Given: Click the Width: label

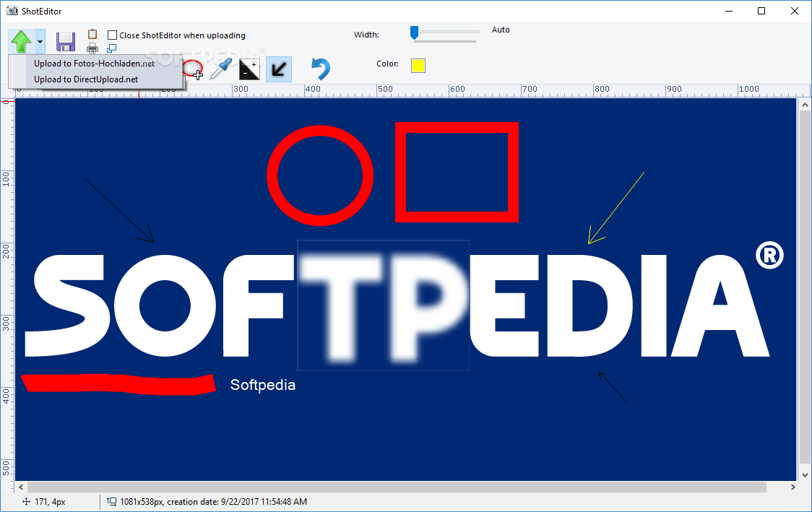Looking at the screenshot, I should 366,35.
